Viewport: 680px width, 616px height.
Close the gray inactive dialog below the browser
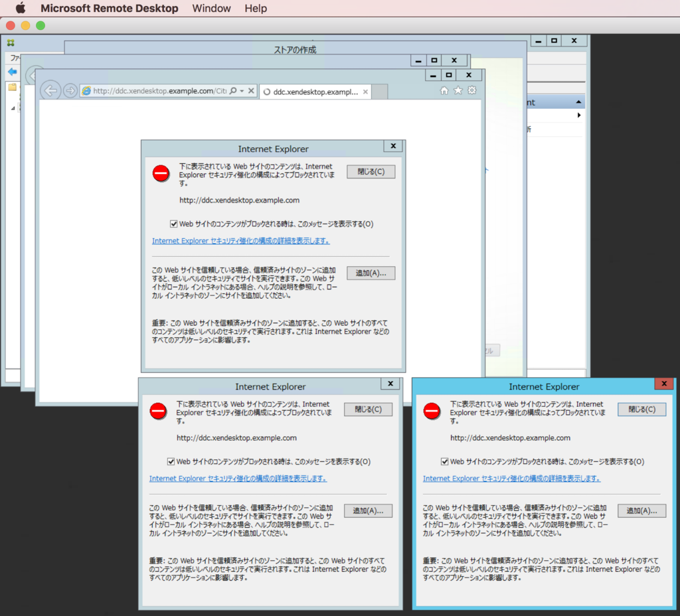pos(390,384)
